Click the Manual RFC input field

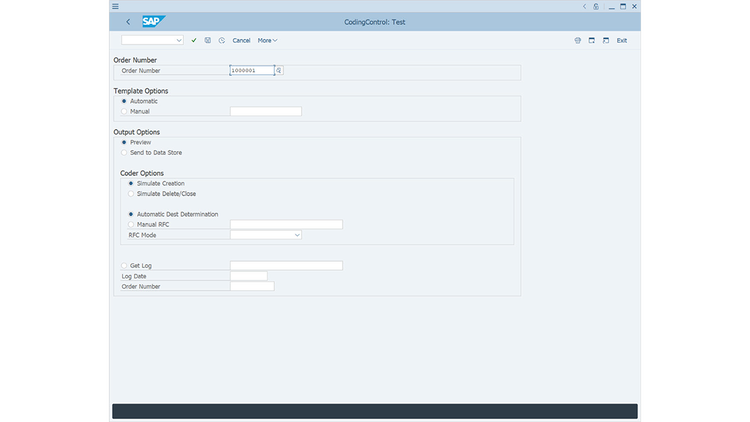coord(286,224)
